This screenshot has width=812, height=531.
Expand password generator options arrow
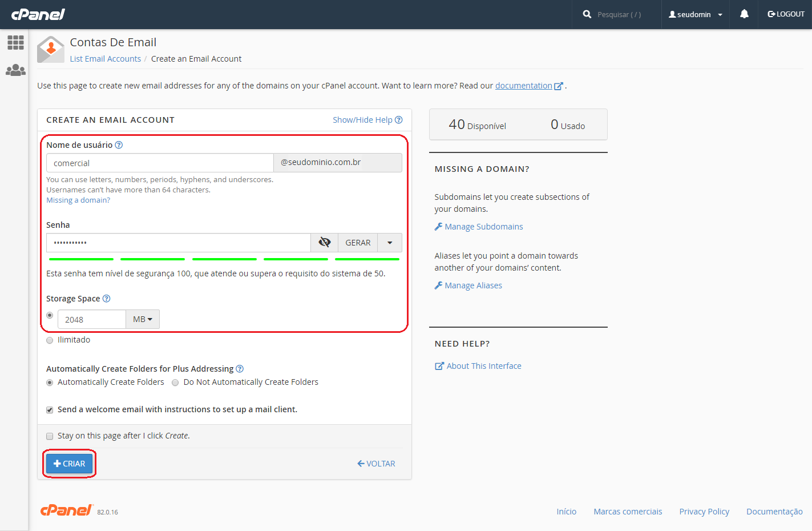390,243
